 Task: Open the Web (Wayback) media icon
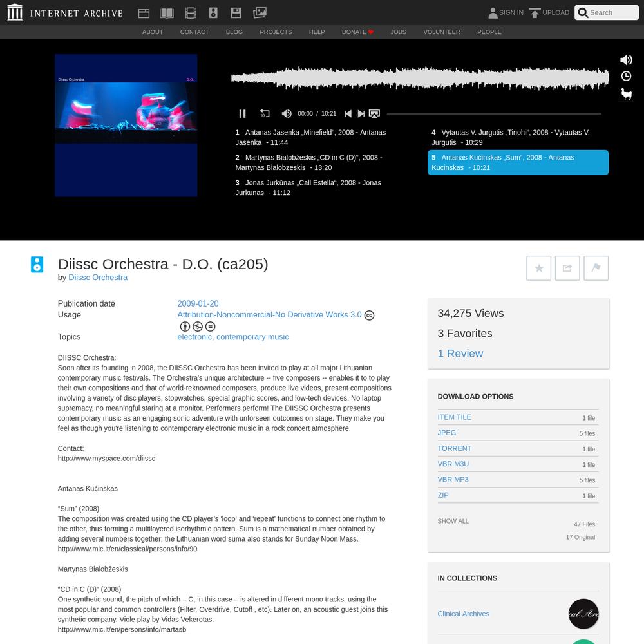(x=144, y=13)
